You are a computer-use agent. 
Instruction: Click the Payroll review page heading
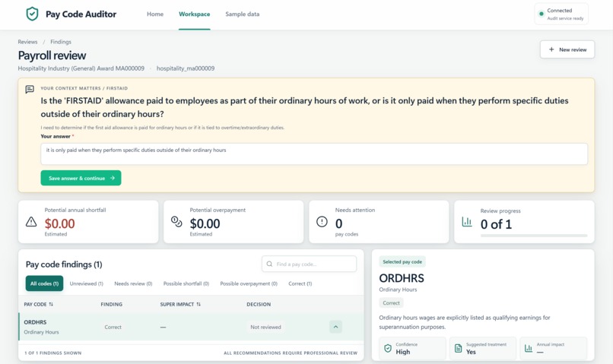(x=52, y=55)
